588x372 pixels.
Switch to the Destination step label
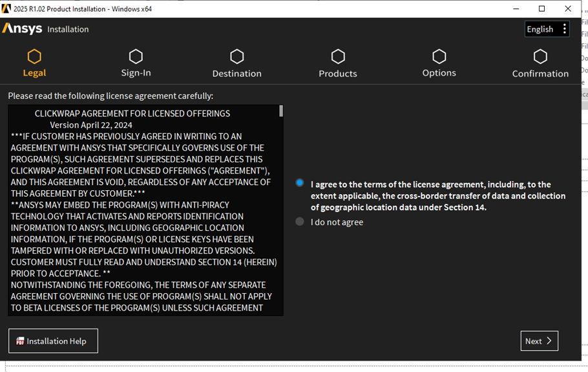click(237, 74)
